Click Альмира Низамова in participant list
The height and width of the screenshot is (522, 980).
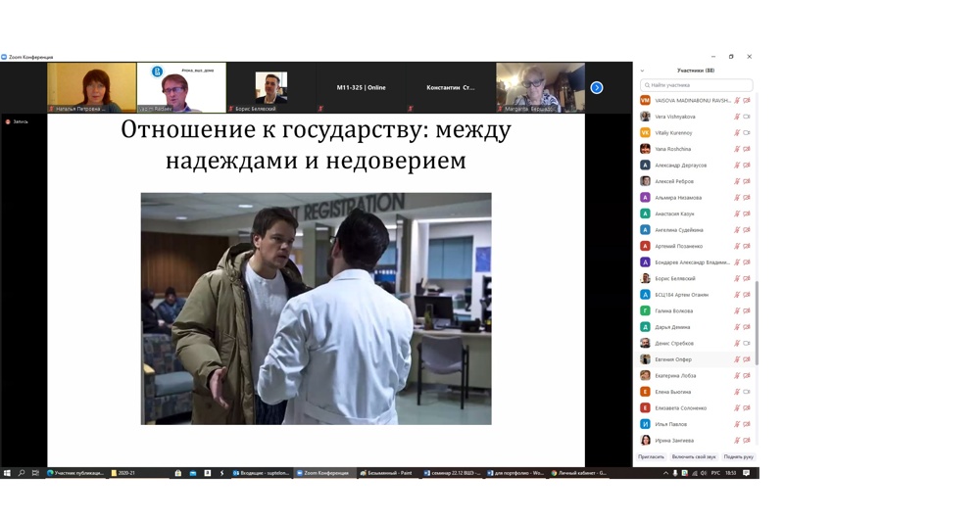pyautogui.click(x=696, y=198)
